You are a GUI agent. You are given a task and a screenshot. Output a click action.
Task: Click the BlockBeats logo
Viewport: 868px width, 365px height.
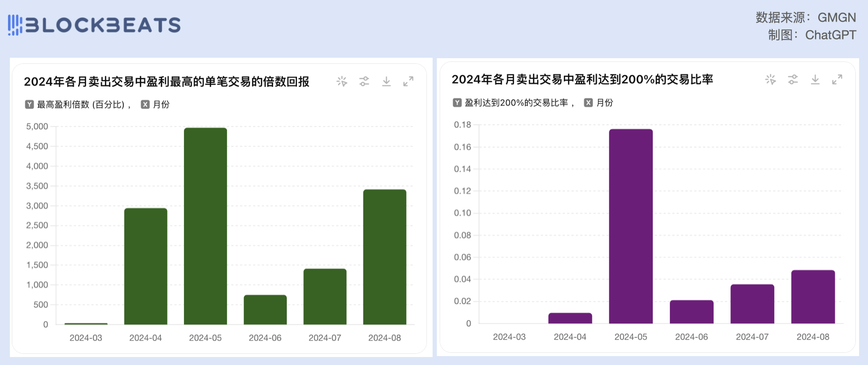(x=94, y=25)
